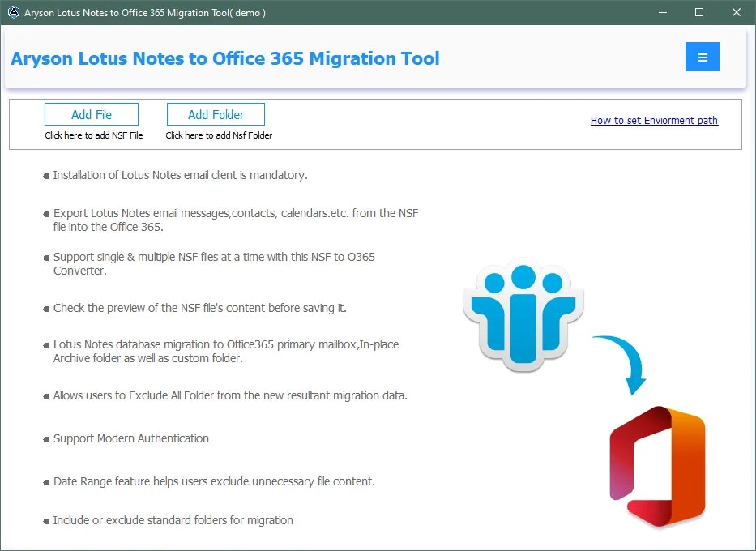Image resolution: width=756 pixels, height=551 pixels.
Task: Click the Office 365 logo graphic
Action: click(657, 466)
